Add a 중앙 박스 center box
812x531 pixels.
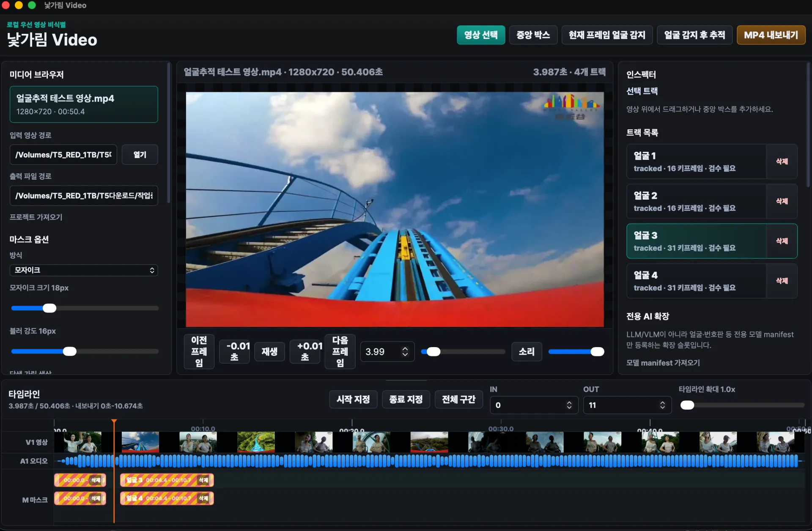coord(533,35)
